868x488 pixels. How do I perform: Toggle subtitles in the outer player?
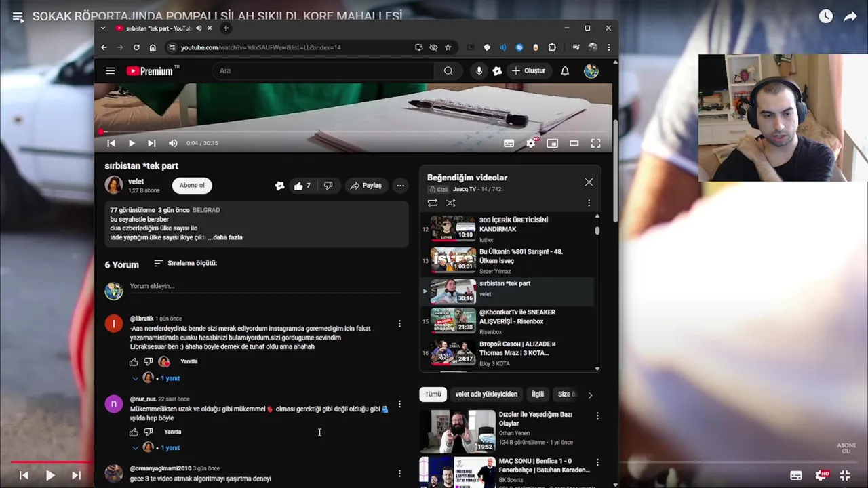(796, 476)
